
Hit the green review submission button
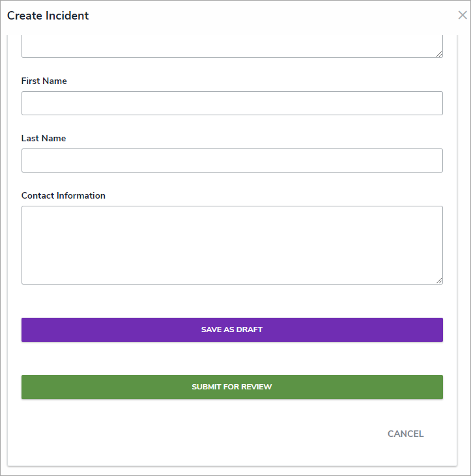coord(232,387)
